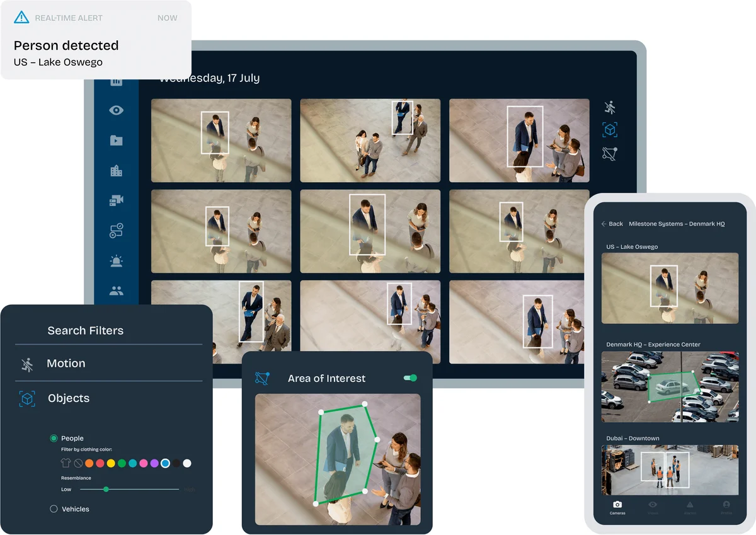Open the Dubai – Downtown camera thumbnail

pyautogui.click(x=670, y=469)
